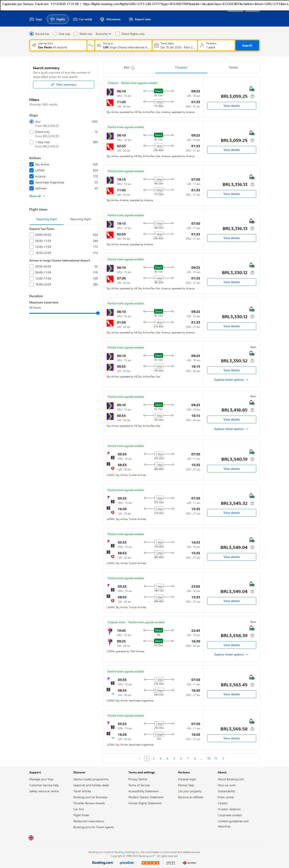Open the Returning flight times tab
The height and width of the screenshot is (868, 289).
pyautogui.click(x=81, y=219)
